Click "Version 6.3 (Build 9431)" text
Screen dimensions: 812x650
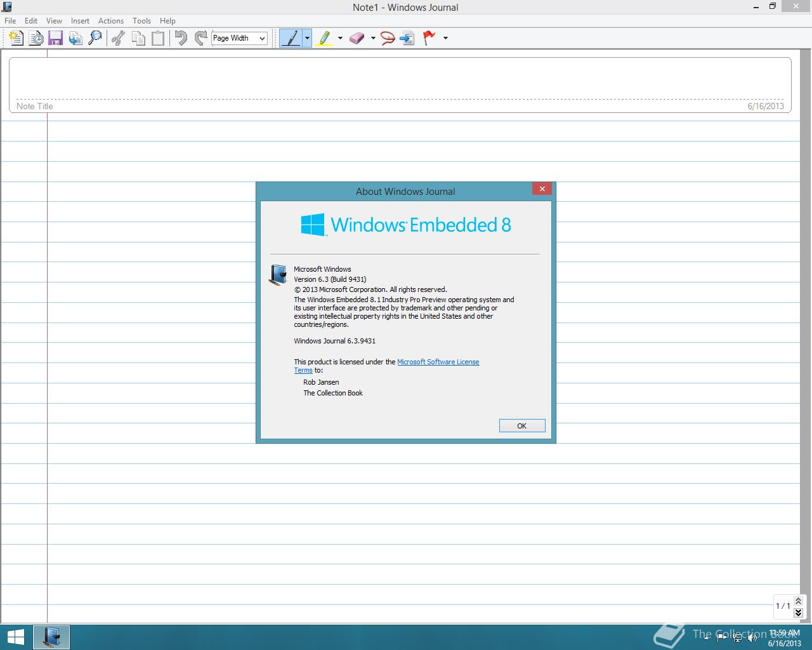(330, 279)
